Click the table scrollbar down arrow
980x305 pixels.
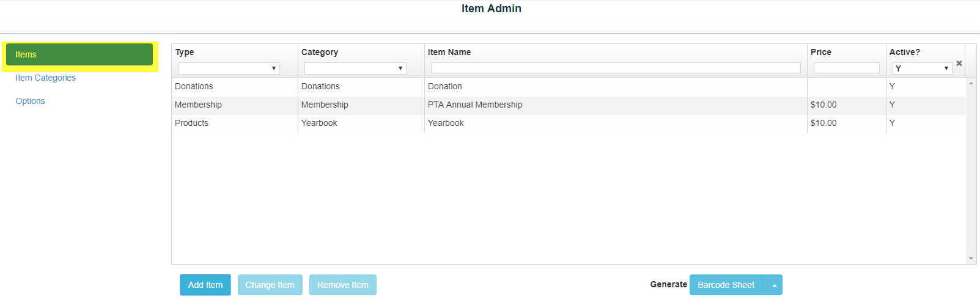[971, 259]
